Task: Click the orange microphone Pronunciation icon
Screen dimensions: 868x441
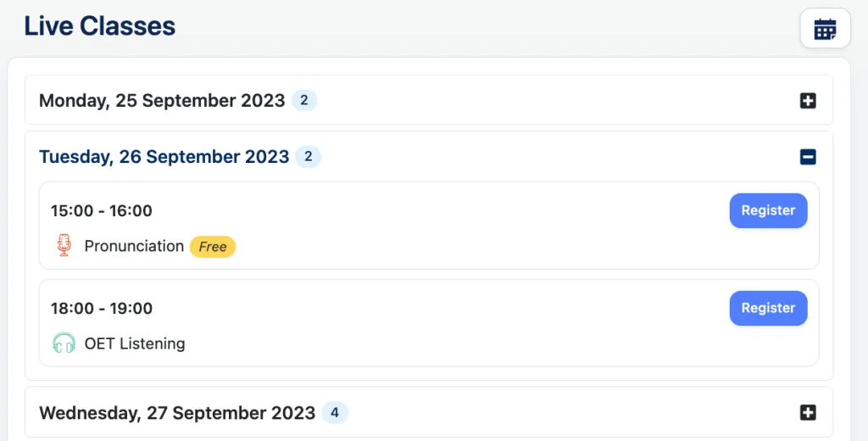Action: click(64, 245)
